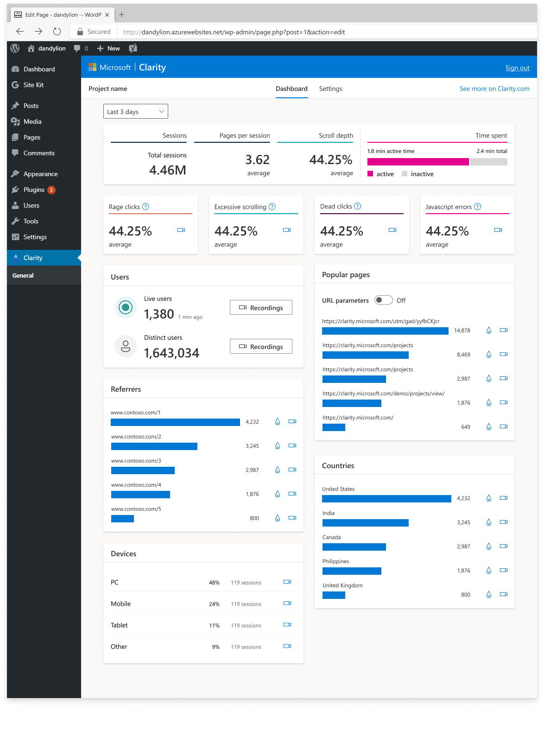Open heatmap for www.contoso.com/1 referrer

[x=277, y=422]
